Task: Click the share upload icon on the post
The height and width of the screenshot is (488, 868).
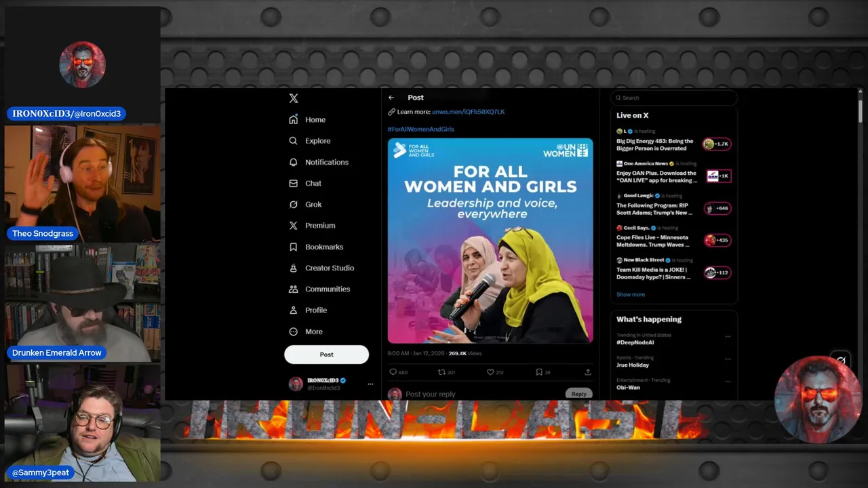Action: point(588,372)
